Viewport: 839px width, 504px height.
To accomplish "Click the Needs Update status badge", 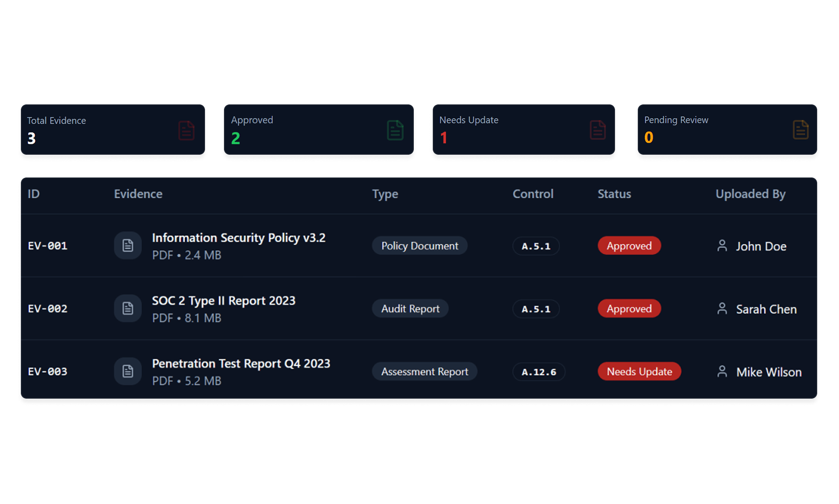I will [x=639, y=372].
